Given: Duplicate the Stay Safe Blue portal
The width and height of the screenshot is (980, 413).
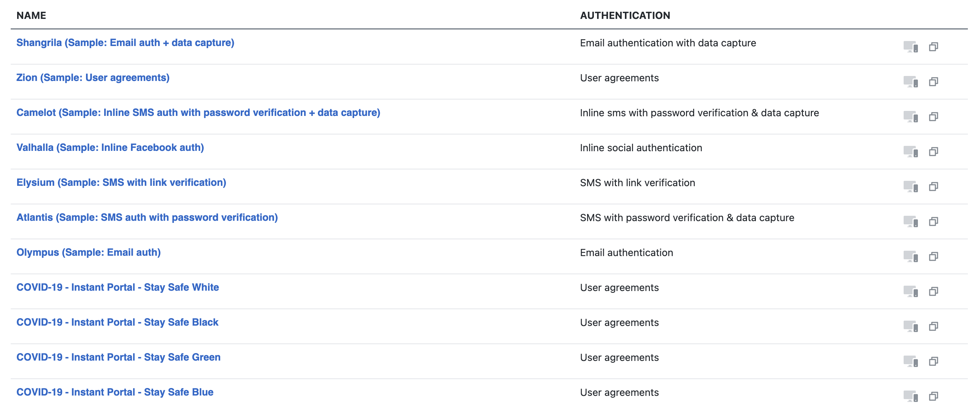Looking at the screenshot, I should [x=933, y=396].
